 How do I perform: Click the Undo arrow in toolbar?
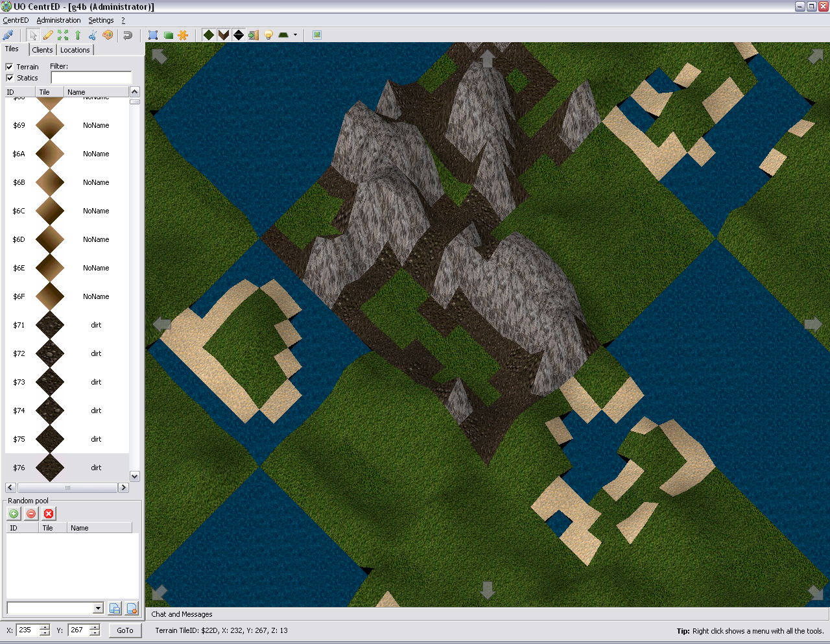point(128,35)
